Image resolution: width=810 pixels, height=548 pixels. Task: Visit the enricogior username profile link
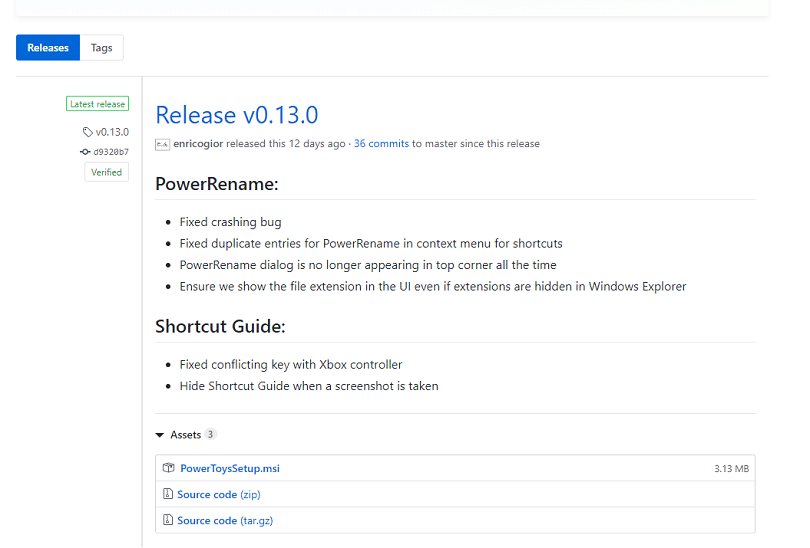coord(198,144)
